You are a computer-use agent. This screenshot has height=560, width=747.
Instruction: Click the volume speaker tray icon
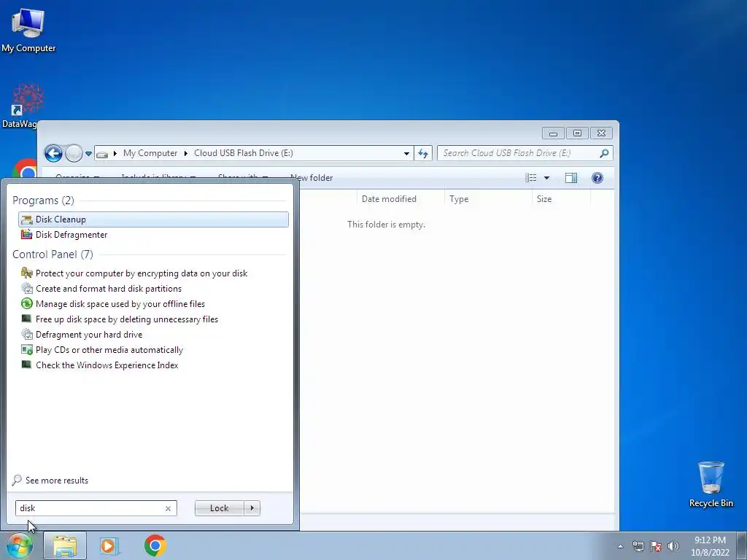(x=673, y=546)
